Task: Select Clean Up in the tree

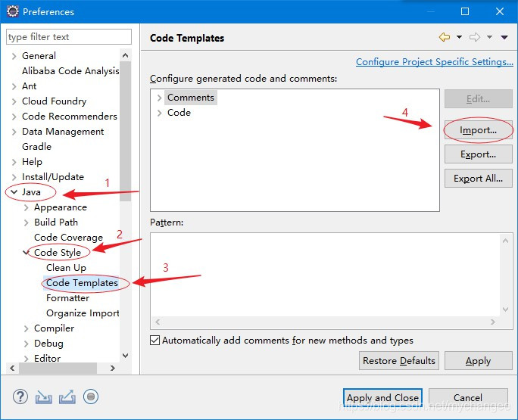Action: point(66,268)
